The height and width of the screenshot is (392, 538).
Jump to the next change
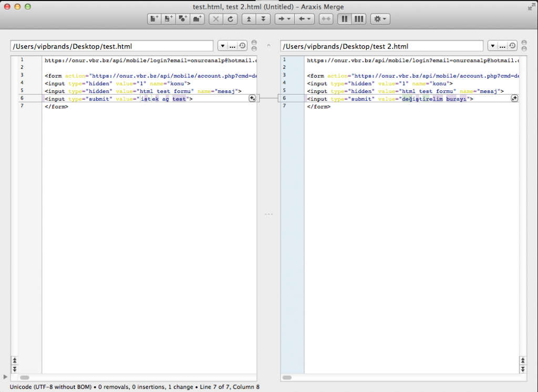click(x=263, y=19)
